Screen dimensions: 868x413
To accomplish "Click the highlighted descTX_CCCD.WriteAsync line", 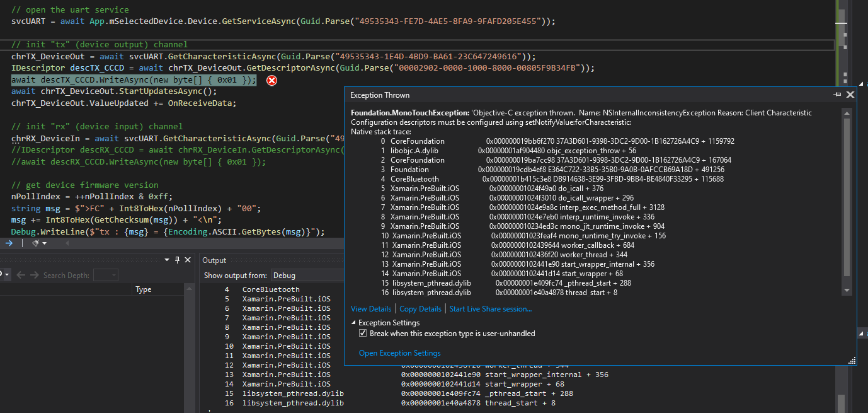I will coord(134,80).
